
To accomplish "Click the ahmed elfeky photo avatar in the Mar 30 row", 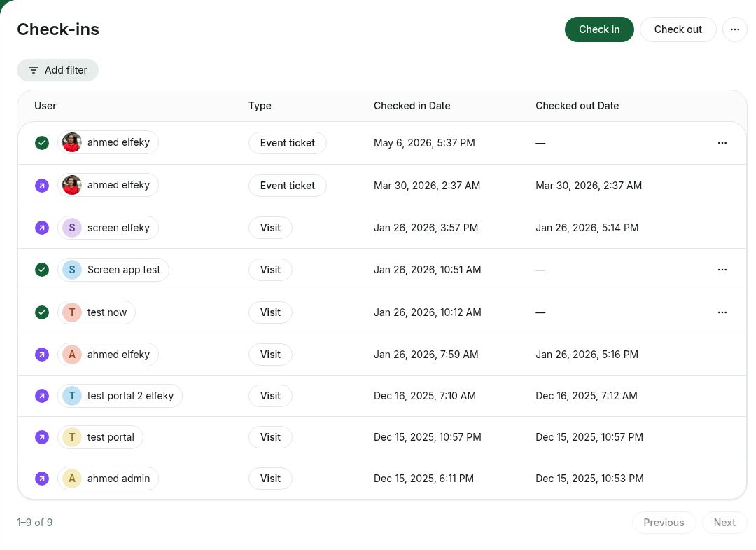I will [72, 185].
